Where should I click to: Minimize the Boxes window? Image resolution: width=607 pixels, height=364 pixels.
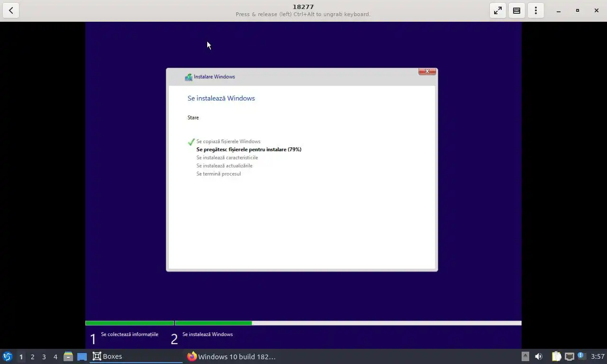559,10
